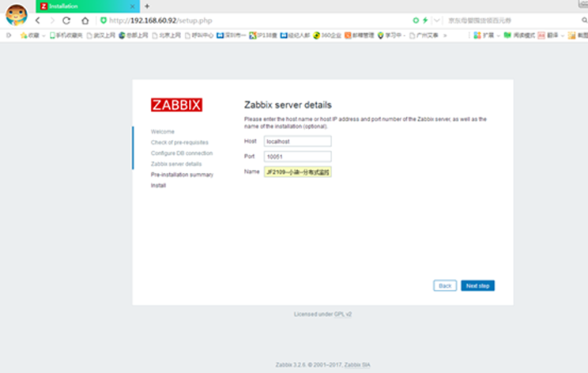Image resolution: width=588 pixels, height=373 pixels.
Task: Open the 学习中 bookmark
Action: coord(391,36)
